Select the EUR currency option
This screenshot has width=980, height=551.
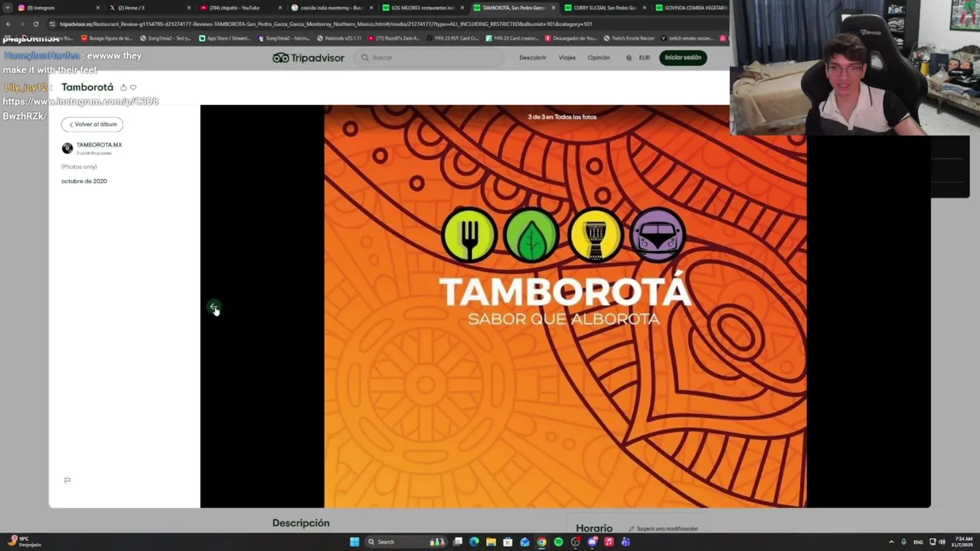pyautogui.click(x=645, y=57)
